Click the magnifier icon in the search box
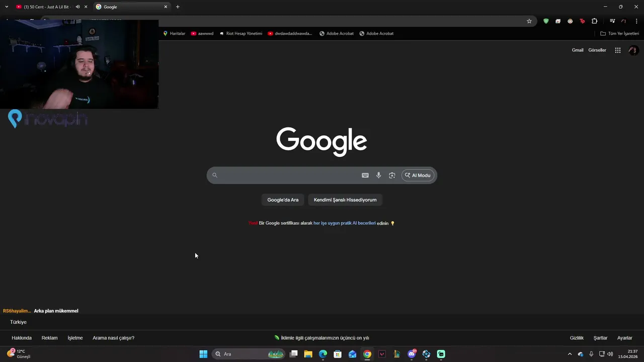The height and width of the screenshot is (362, 644). tap(214, 175)
